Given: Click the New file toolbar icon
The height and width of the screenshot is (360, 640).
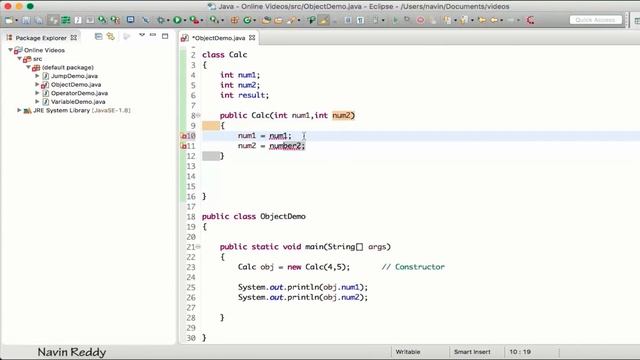Looking at the screenshot, I should 9,20.
